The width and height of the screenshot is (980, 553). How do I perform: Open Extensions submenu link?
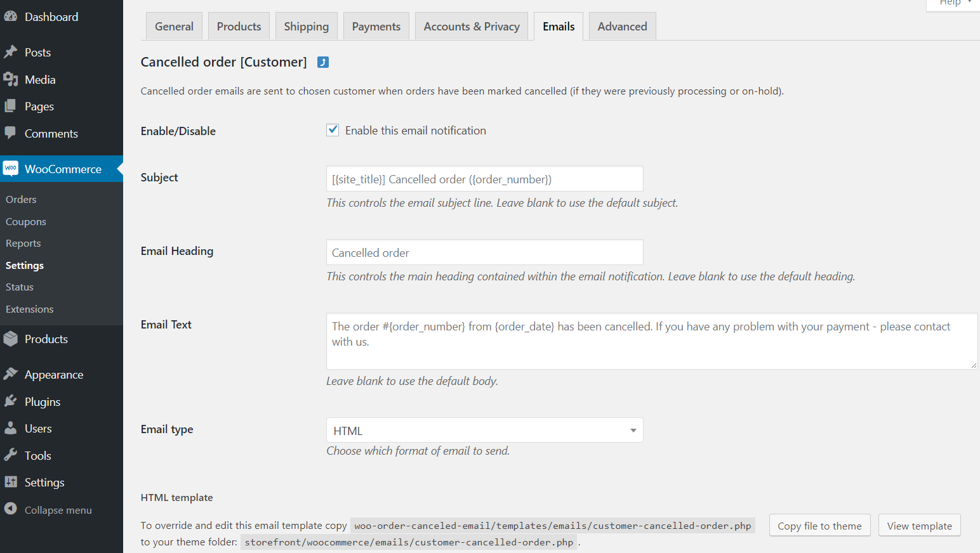30,309
